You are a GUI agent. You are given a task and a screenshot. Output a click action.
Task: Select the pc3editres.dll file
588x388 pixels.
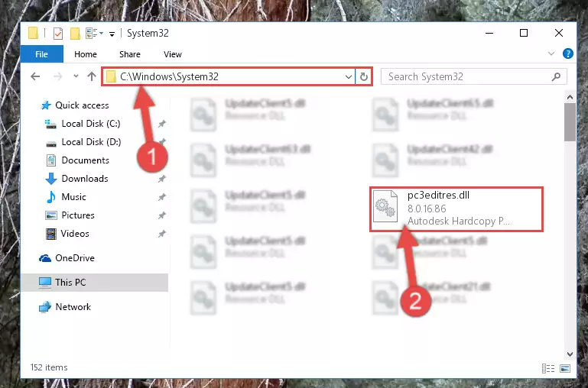coord(456,209)
